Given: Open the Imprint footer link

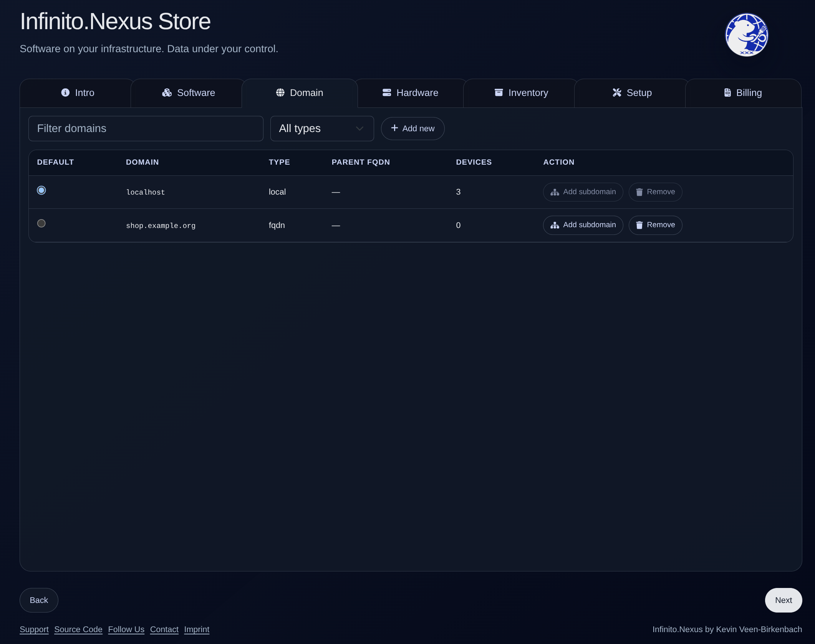Looking at the screenshot, I should [197, 629].
